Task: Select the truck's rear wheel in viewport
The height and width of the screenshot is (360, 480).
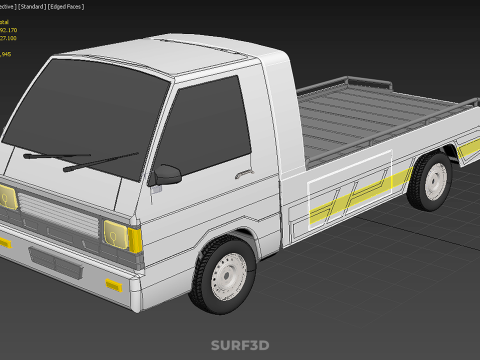Action: (x=430, y=181)
